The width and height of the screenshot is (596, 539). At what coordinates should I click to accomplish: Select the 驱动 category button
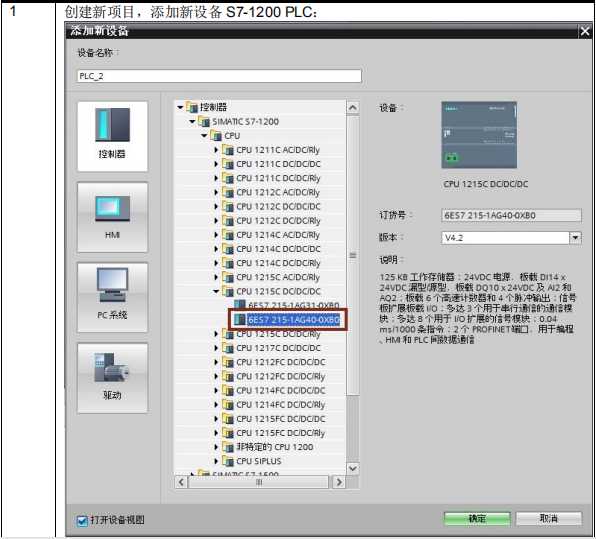click(113, 378)
